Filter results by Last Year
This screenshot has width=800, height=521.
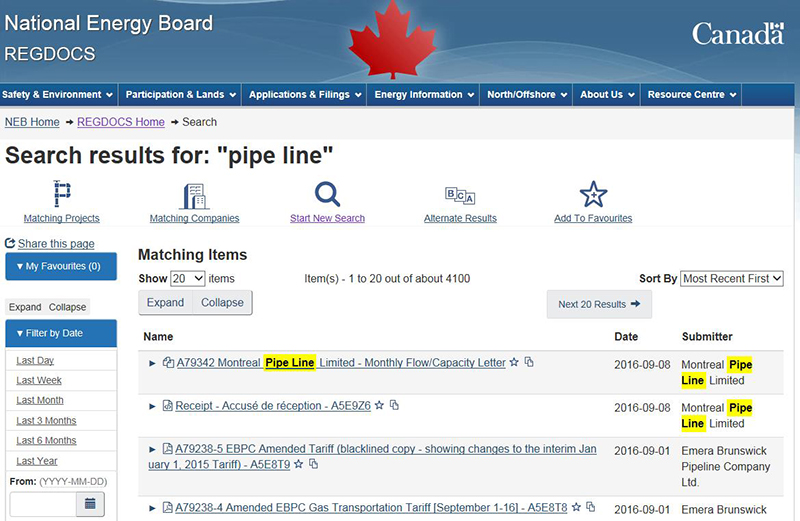(37, 461)
